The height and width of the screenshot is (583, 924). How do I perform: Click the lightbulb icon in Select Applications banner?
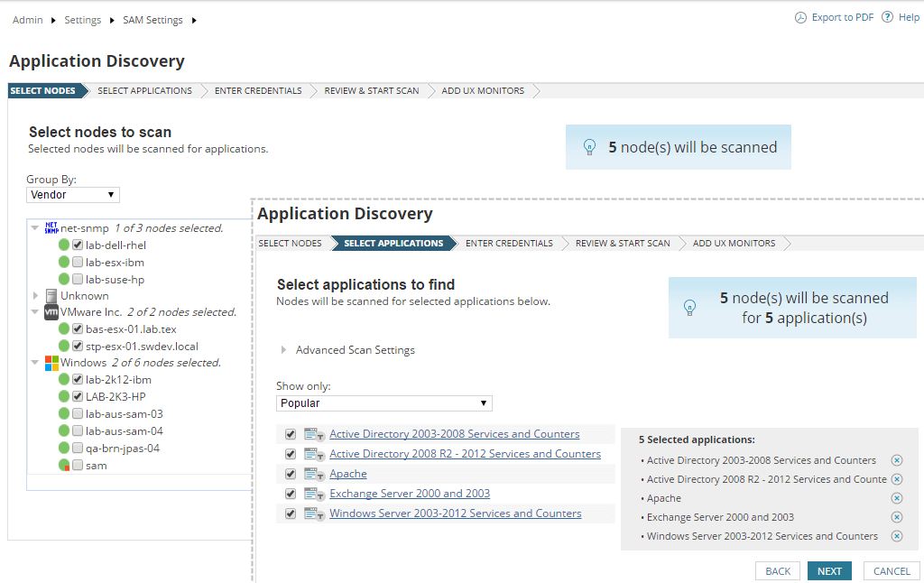point(689,307)
